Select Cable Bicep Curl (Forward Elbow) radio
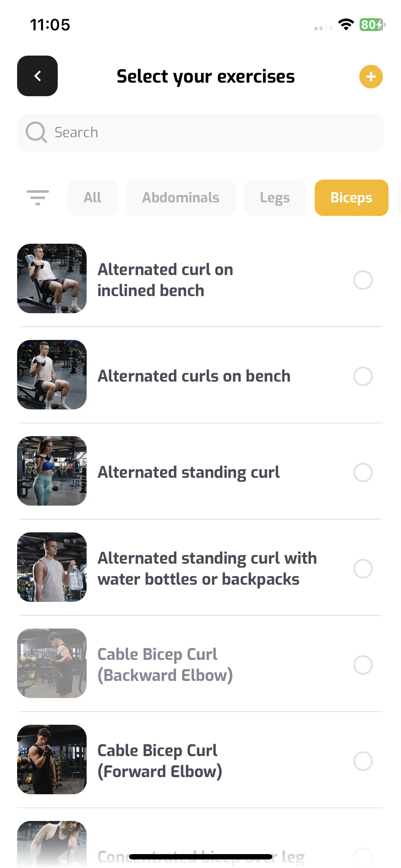 click(363, 761)
